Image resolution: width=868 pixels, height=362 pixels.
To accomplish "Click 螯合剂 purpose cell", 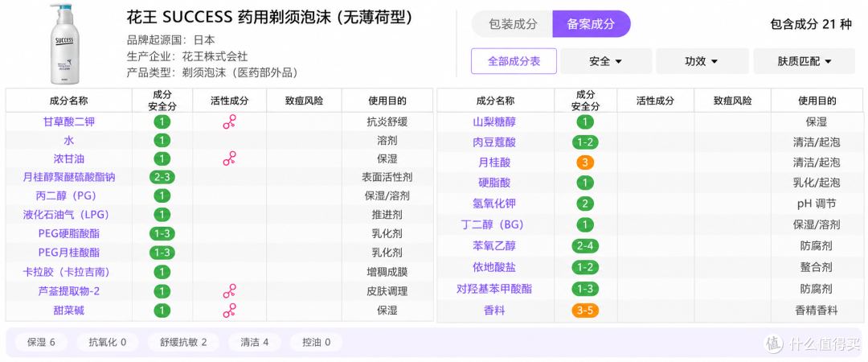I will 817,266.
